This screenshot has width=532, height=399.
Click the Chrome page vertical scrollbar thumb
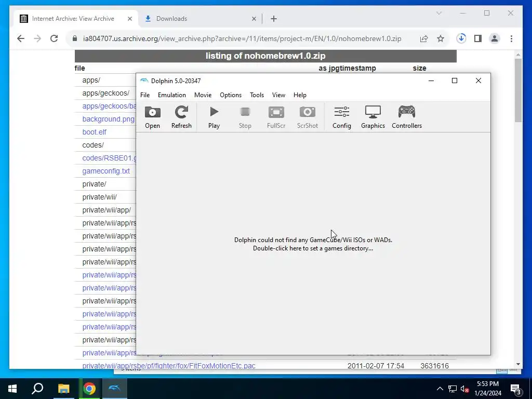(518, 90)
